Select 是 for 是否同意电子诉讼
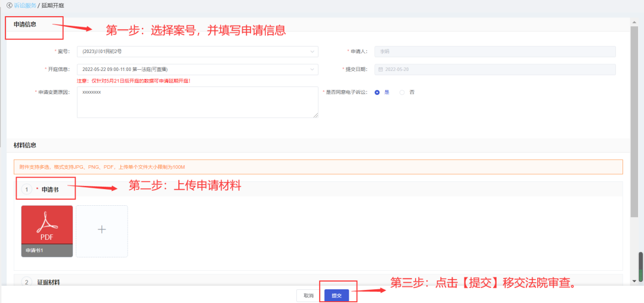The image size is (644, 303). (x=377, y=92)
